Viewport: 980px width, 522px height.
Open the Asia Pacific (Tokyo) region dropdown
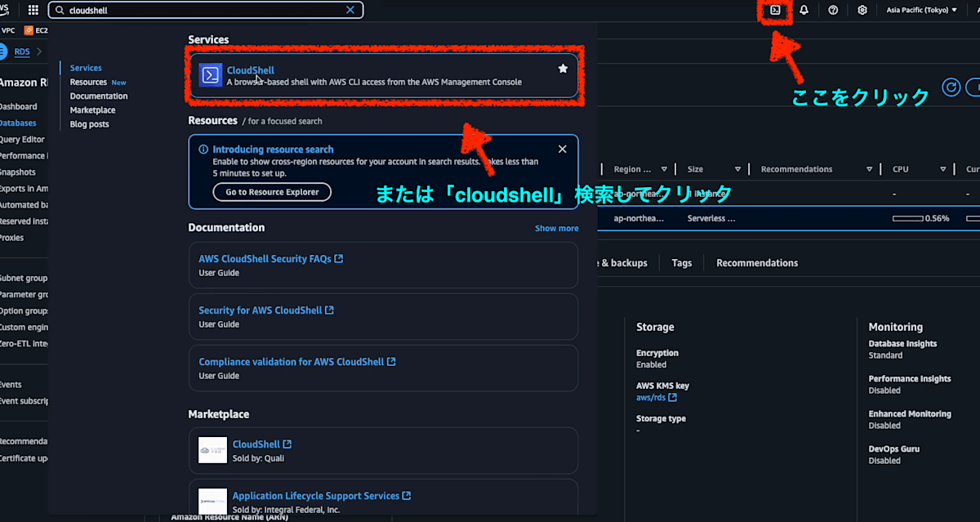[x=922, y=11]
